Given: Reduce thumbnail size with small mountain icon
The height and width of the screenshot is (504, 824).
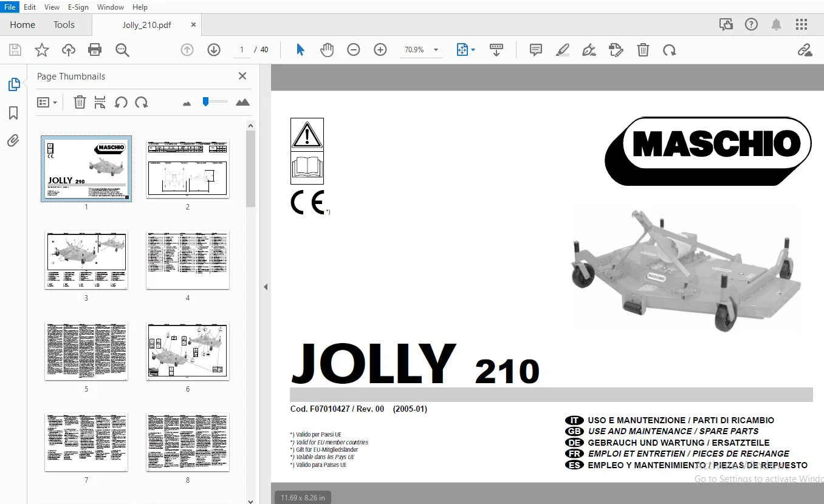Looking at the screenshot, I should coord(187,103).
